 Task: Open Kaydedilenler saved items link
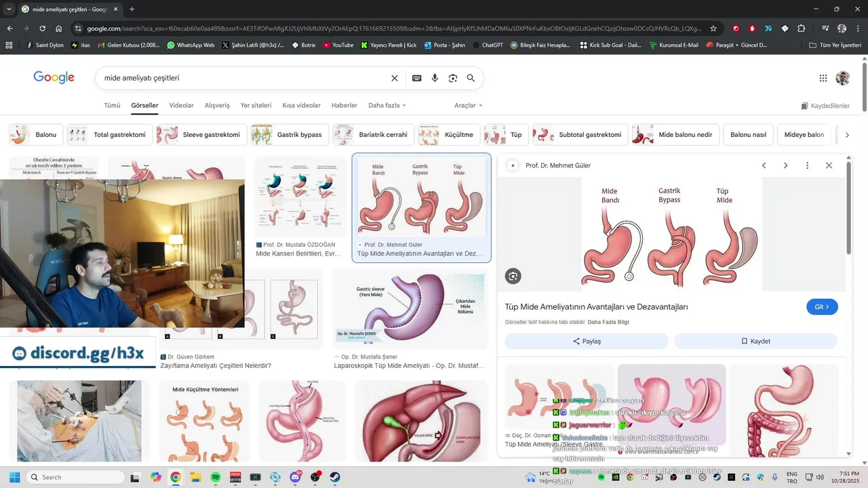825,106
